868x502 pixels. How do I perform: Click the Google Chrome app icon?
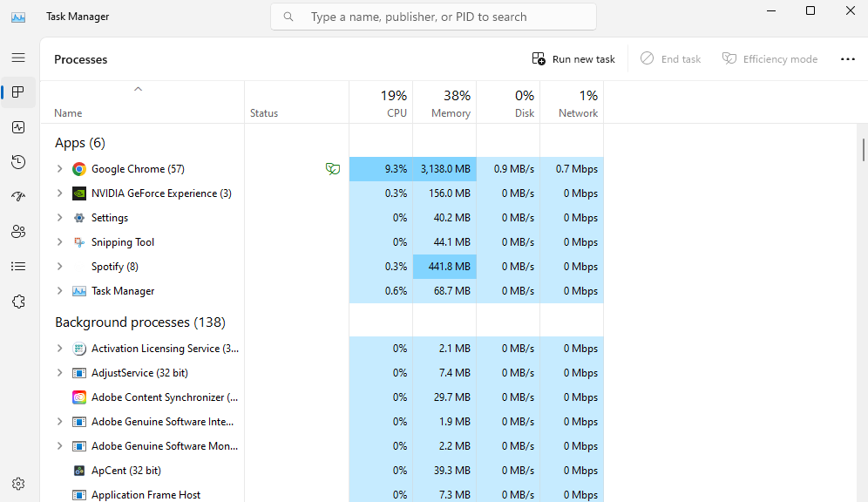pyautogui.click(x=79, y=169)
